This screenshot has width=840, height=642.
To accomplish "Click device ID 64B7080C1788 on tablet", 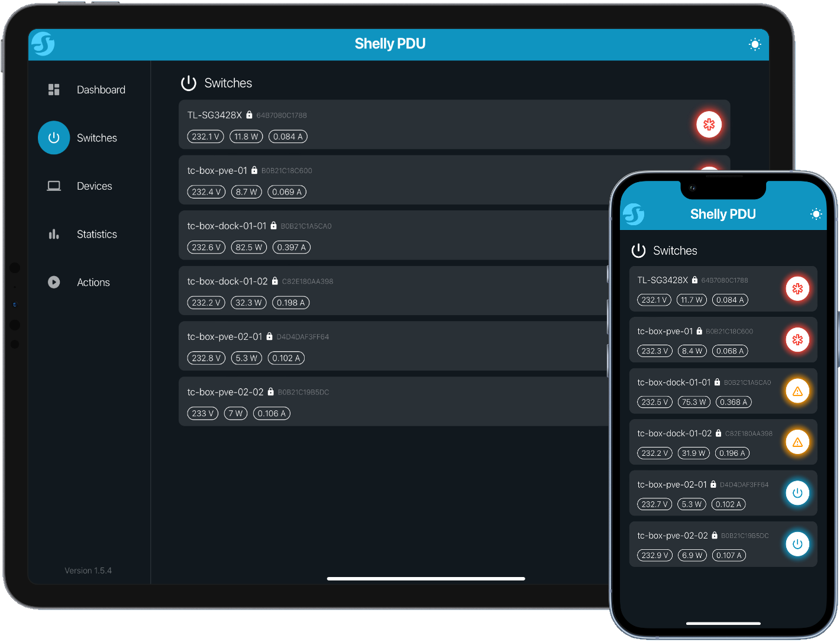I will click(282, 115).
